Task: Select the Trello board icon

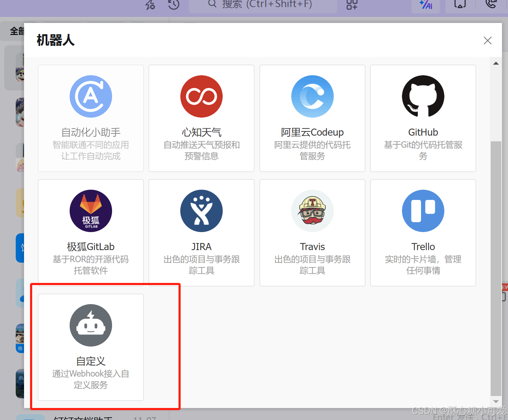Action: pos(423,211)
